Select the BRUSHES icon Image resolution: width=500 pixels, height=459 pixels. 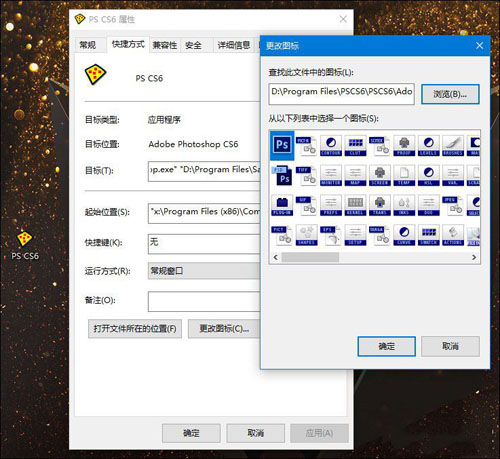(453, 146)
